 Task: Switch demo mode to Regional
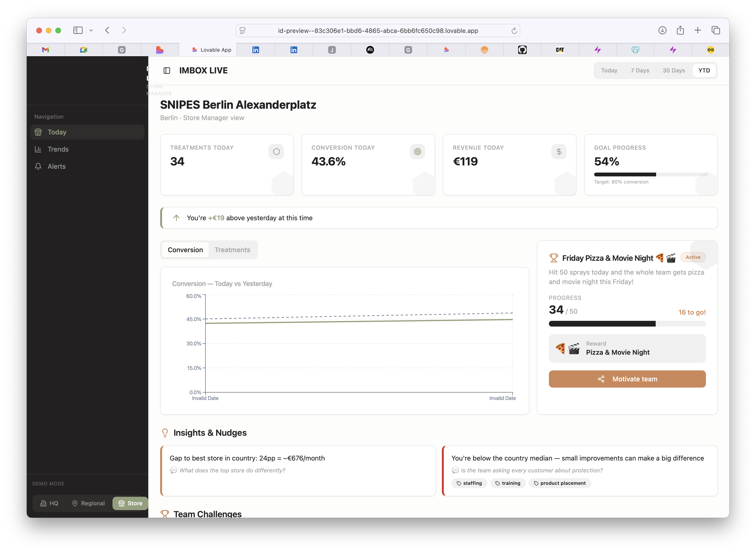click(88, 503)
